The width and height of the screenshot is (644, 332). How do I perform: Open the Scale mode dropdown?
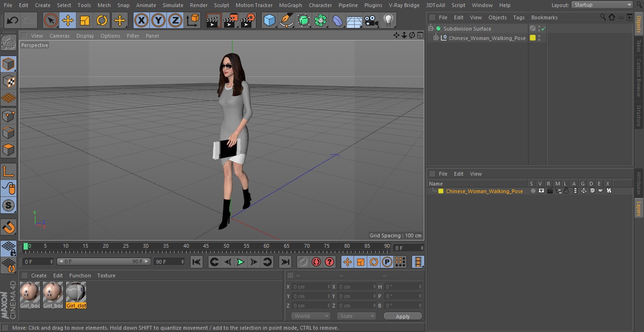356,316
